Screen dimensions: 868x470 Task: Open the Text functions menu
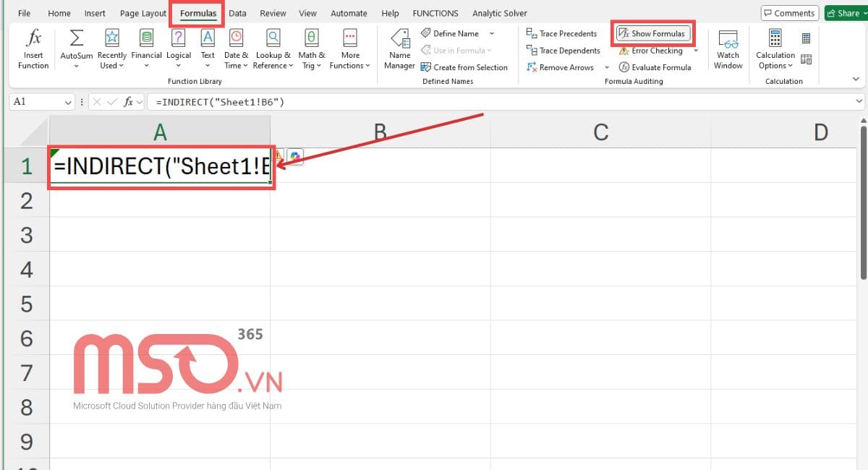[208, 49]
